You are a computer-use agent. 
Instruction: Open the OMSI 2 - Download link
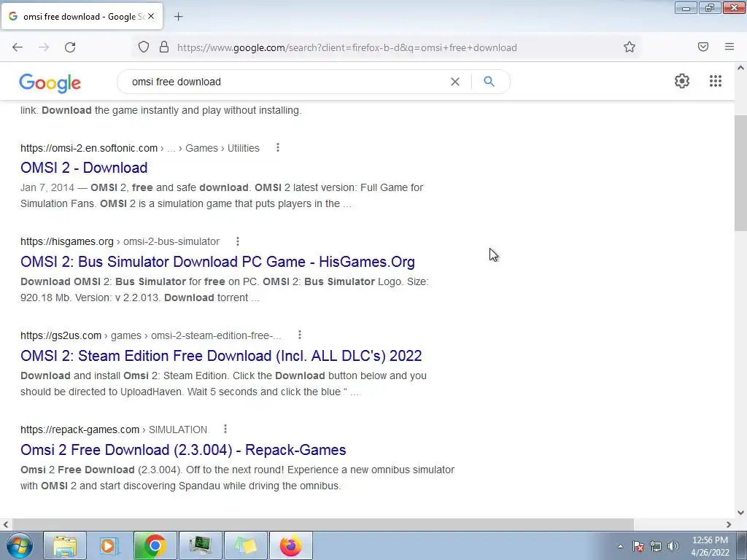84,168
